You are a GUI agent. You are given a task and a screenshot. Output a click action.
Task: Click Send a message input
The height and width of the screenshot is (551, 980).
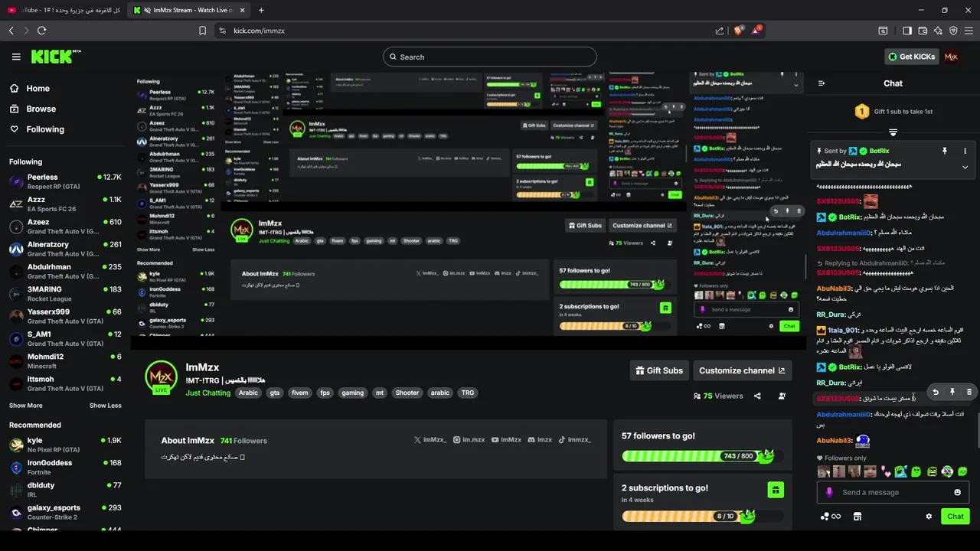click(893, 492)
